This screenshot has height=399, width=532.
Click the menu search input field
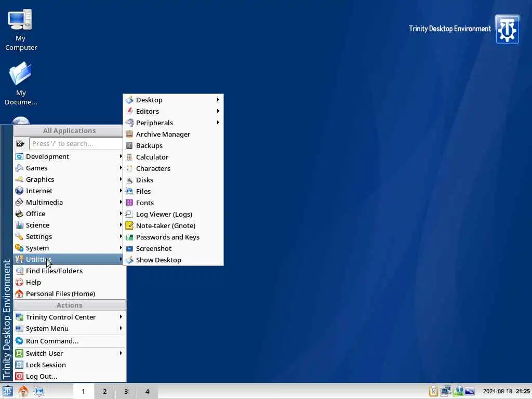pyautogui.click(x=76, y=143)
